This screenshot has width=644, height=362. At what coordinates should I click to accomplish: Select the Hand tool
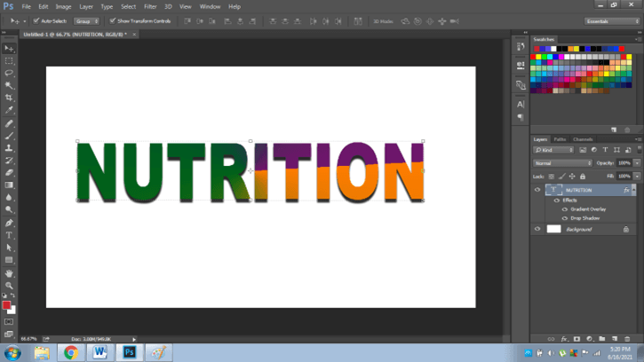9,273
